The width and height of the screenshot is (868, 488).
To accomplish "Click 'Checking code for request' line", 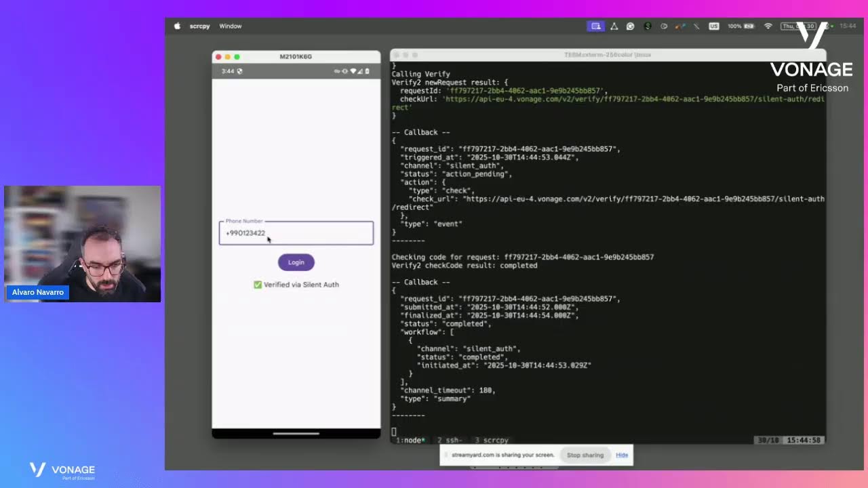I will [522, 258].
